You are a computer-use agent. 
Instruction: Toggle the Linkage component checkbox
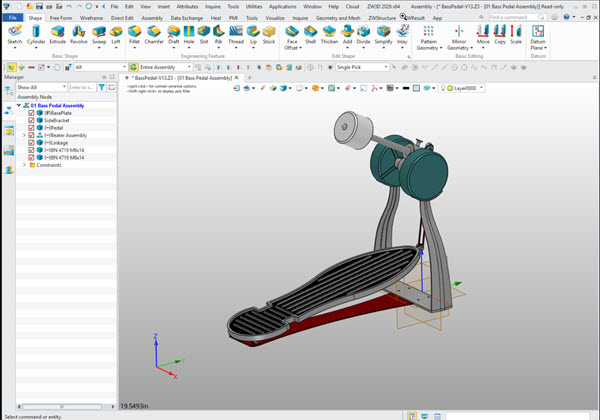point(31,142)
